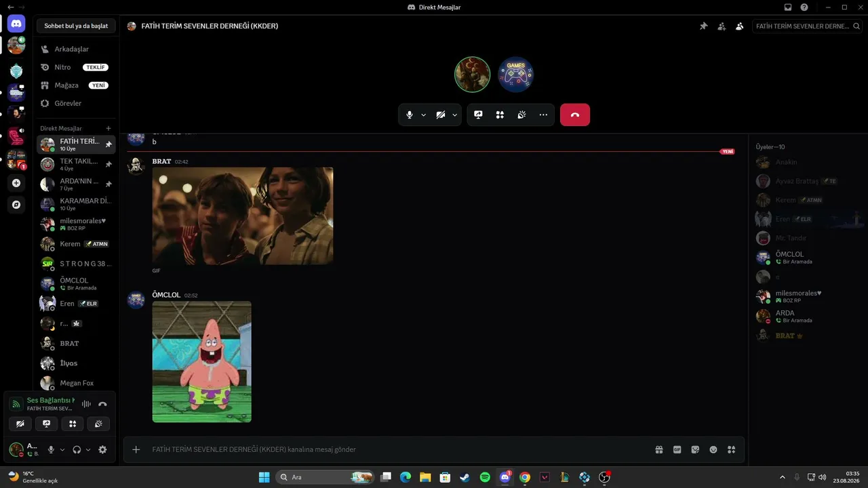
Task: Open File Explorer from the taskbar
Action: point(425,477)
